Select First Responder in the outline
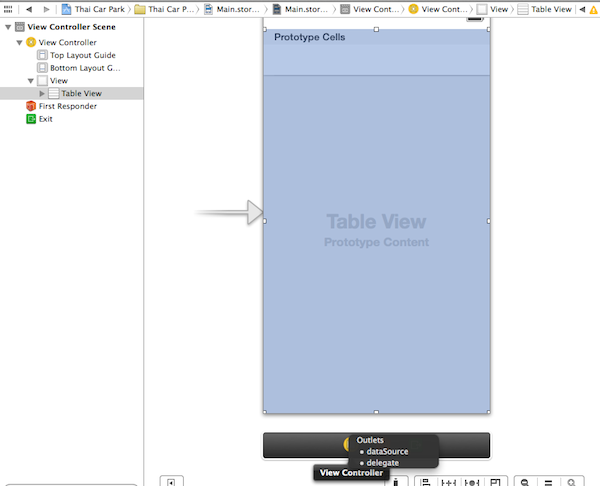 (x=61, y=106)
